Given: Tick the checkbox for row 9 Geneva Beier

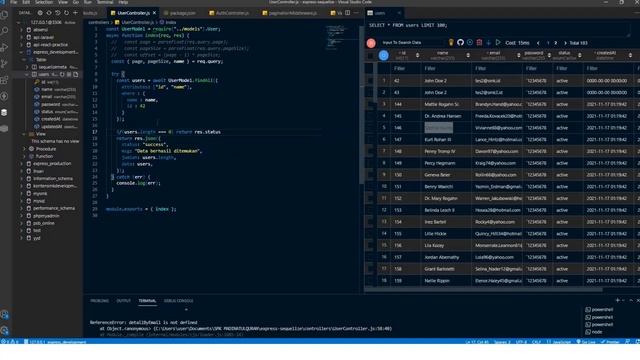Looking at the screenshot, I should 370,175.
